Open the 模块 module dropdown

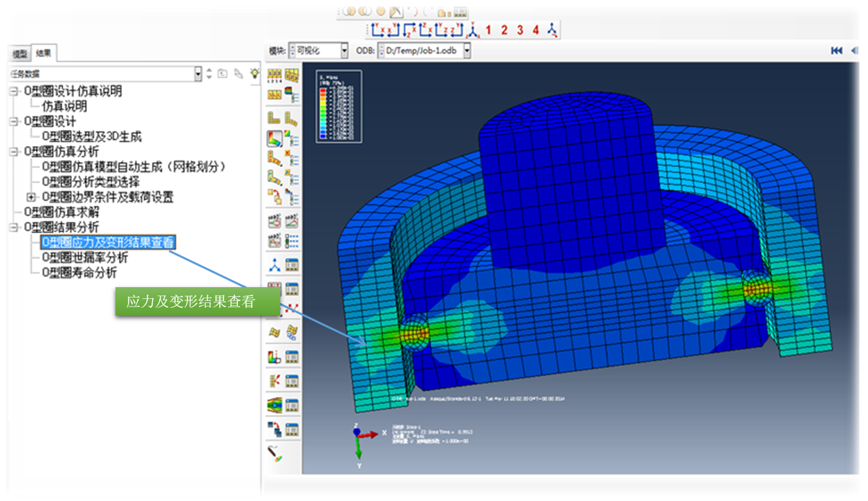pos(344,51)
